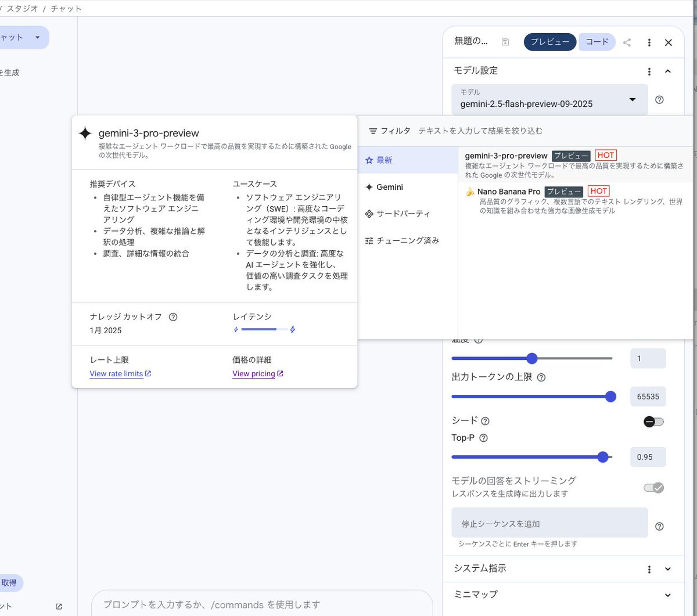Click the フィルタ filter icon
This screenshot has height=616, width=697.
373,131
